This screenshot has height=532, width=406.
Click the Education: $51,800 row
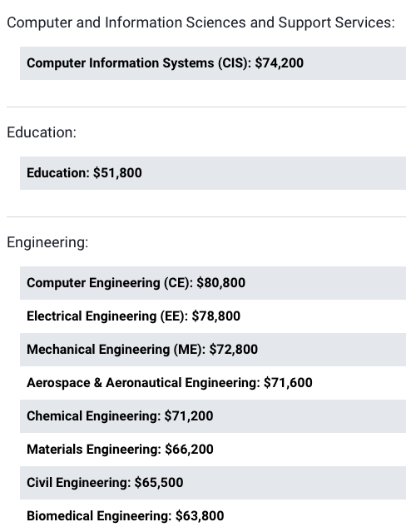click(x=213, y=173)
